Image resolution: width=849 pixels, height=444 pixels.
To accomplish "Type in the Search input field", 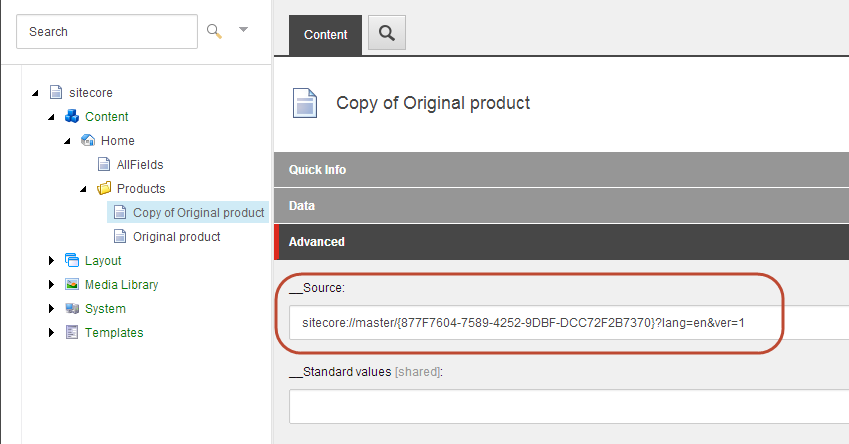I will pyautogui.click(x=107, y=31).
